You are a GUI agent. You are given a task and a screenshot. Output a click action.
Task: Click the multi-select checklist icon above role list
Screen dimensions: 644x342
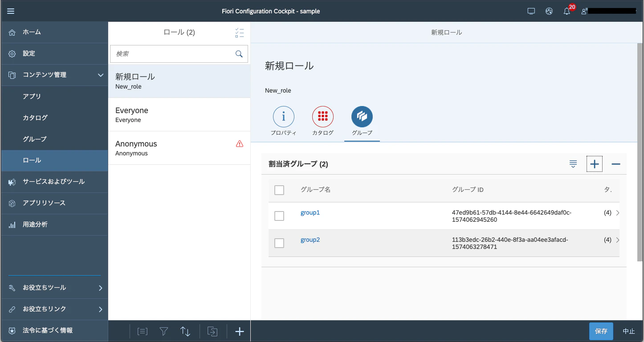click(240, 33)
